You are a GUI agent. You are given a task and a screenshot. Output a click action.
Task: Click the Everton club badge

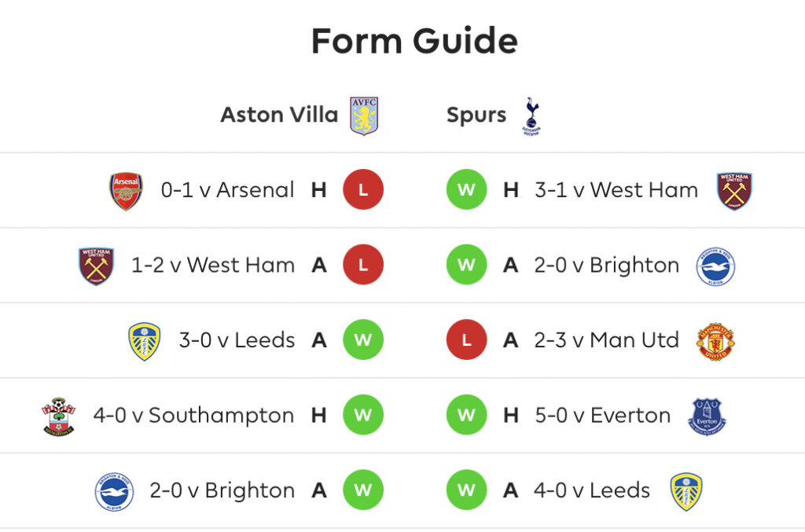click(x=707, y=416)
